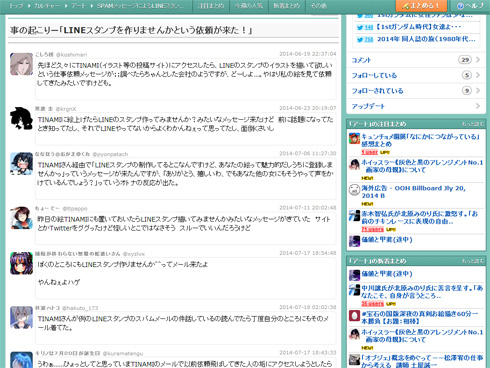Open キュンチョメ個展 感想まとめ link
The height and width of the screenshot is (368, 490).
(x=421, y=140)
